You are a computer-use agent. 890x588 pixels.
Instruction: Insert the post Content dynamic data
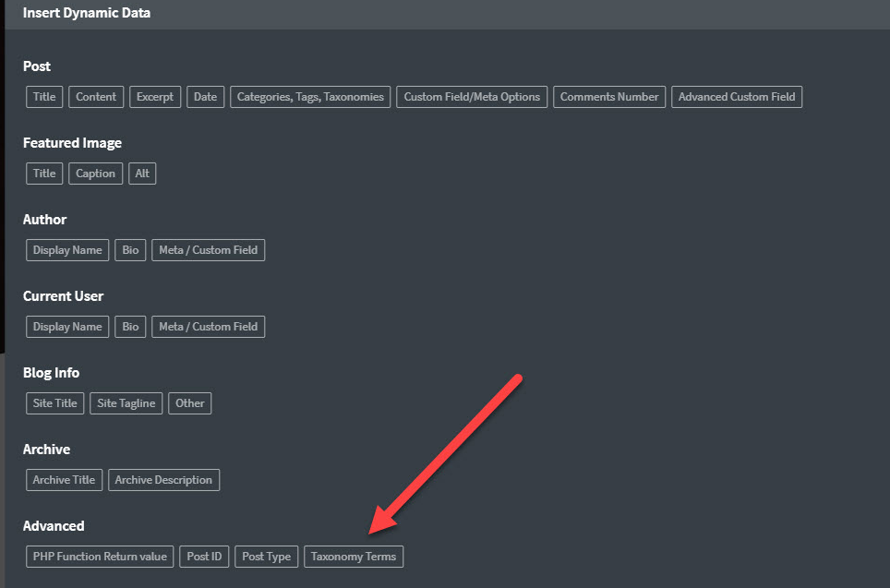[x=96, y=97]
